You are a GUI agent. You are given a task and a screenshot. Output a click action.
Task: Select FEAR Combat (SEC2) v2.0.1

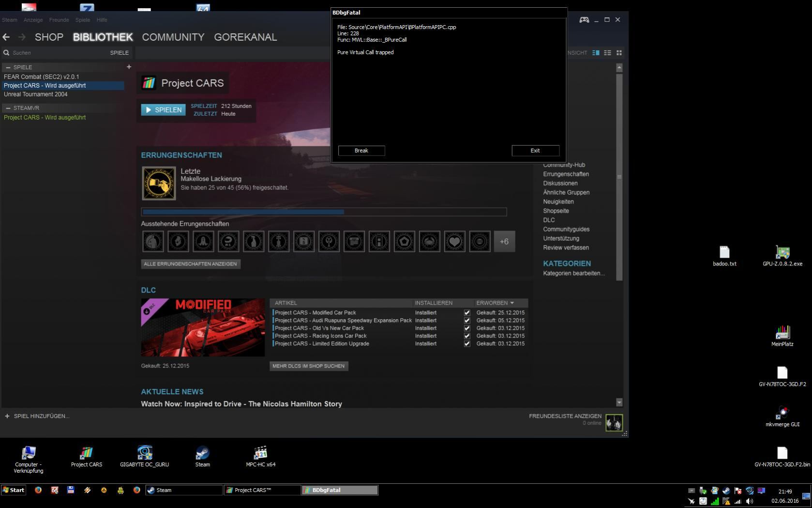(42, 77)
